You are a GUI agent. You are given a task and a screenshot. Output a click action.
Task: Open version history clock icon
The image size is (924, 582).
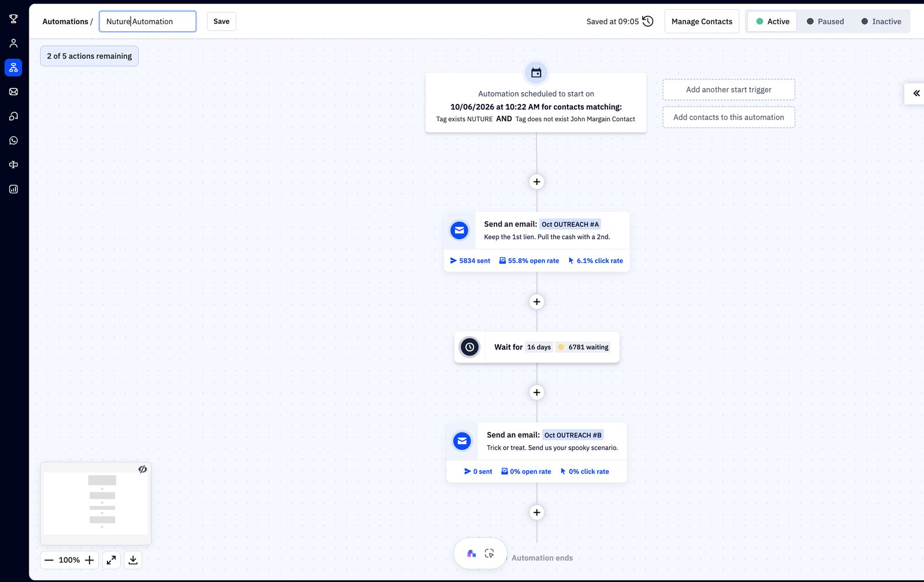click(x=648, y=21)
